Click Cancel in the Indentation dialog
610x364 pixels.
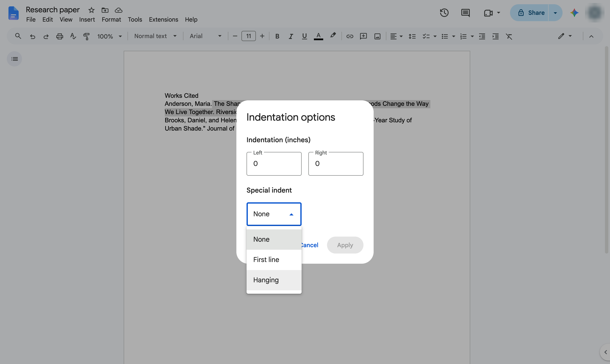(310, 245)
